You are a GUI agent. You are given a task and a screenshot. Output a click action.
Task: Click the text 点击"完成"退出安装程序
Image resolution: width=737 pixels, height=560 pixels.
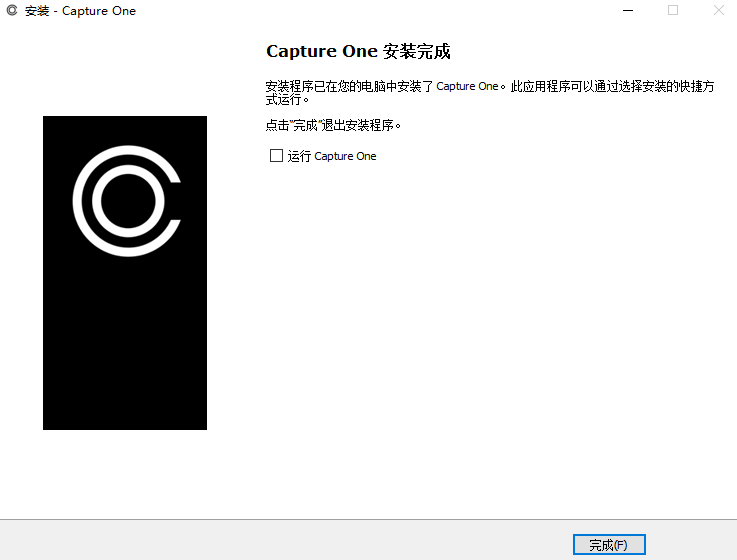pos(333,126)
